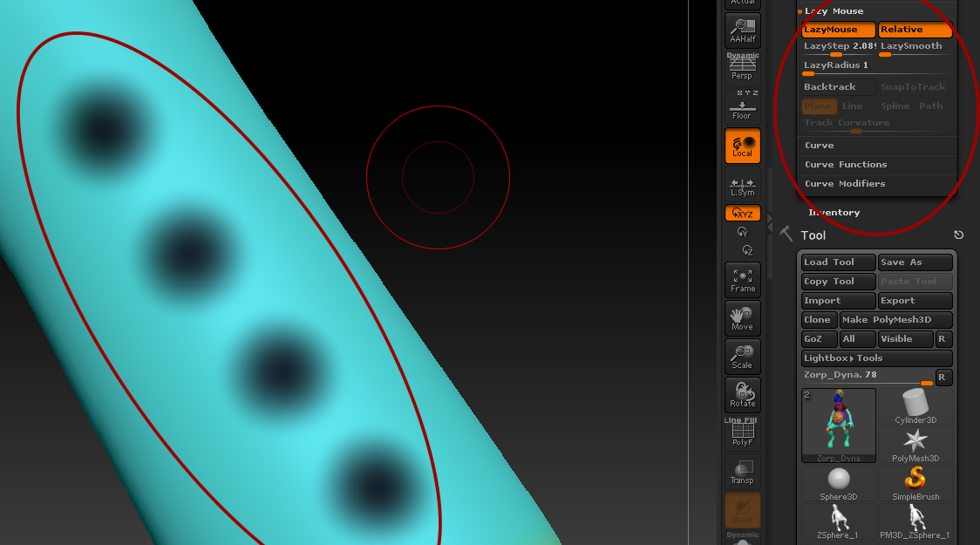
Task: Select Spline backtrack mode
Action: pos(895,106)
